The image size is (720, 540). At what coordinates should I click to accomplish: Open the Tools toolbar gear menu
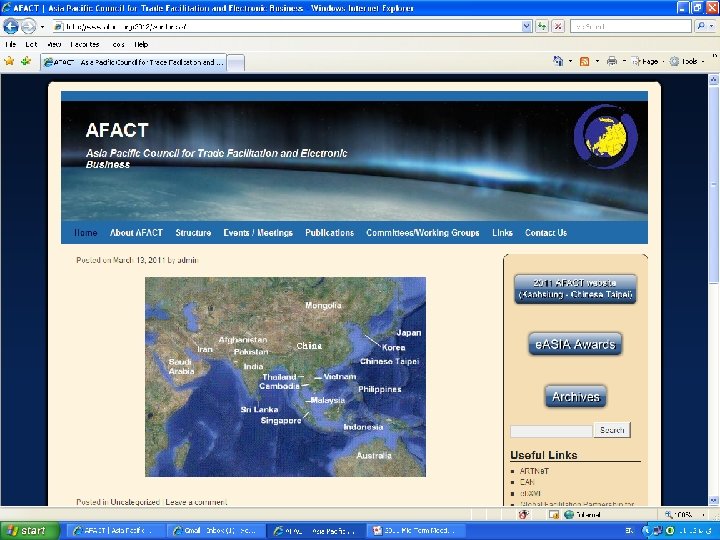(686, 61)
